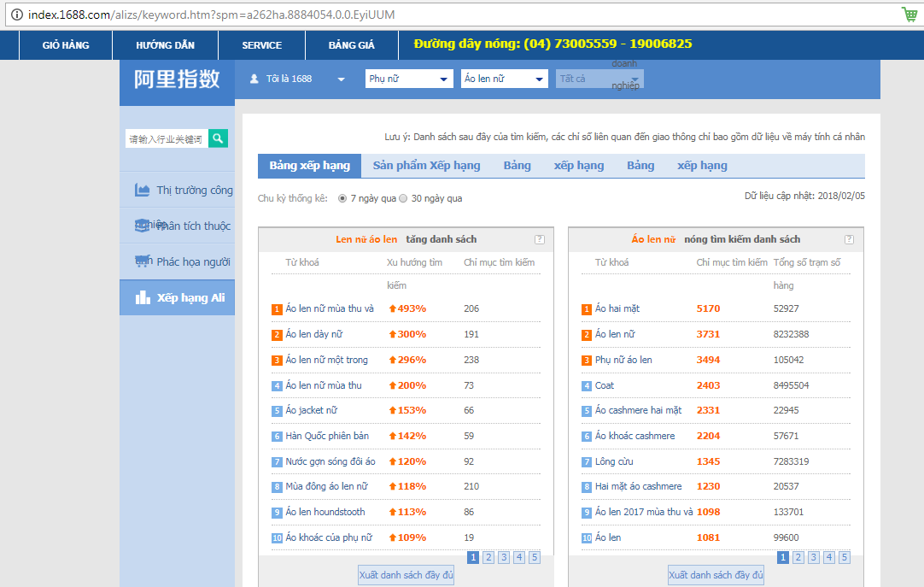Click the hotline number text

[x=553, y=44]
